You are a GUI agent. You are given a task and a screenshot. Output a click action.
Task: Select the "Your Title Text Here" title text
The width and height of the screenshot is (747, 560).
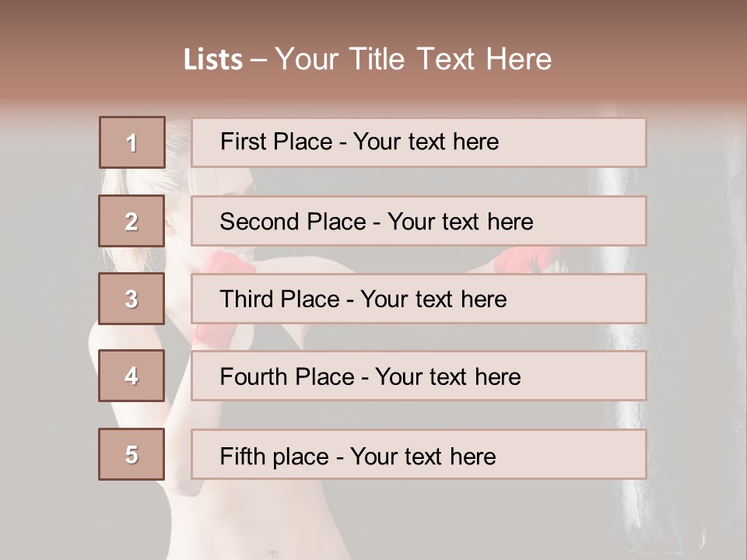pyautogui.click(x=413, y=60)
